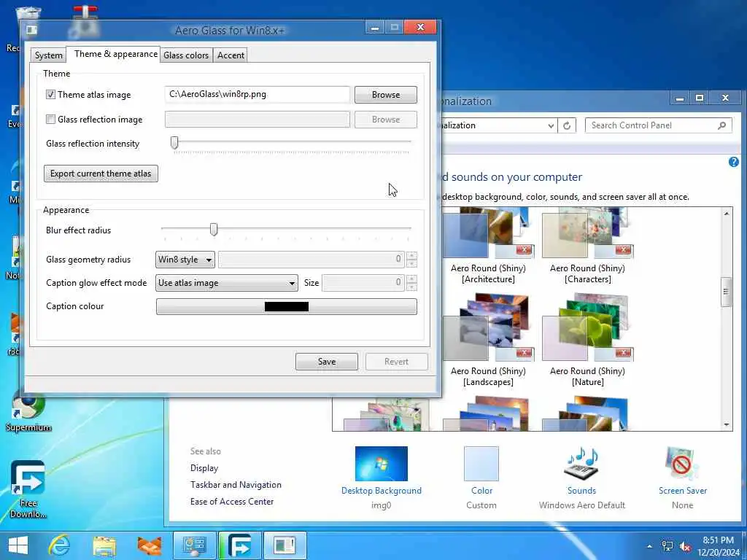The image size is (747, 560).
Task: Open the fox icon app on taskbar
Action: [149, 545]
